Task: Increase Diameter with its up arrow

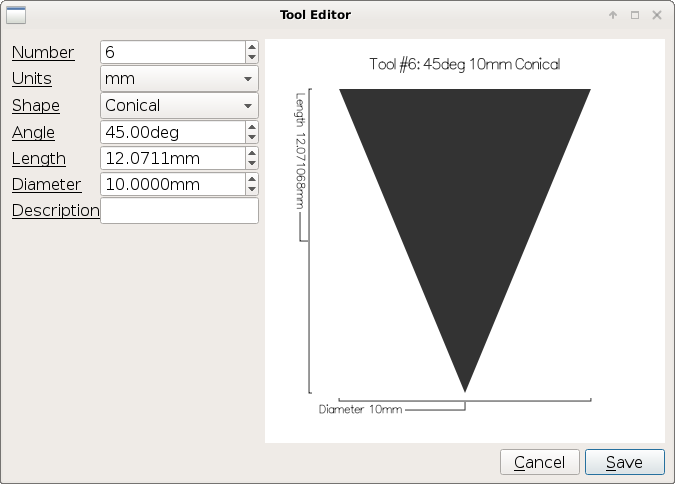Action: (x=252, y=179)
